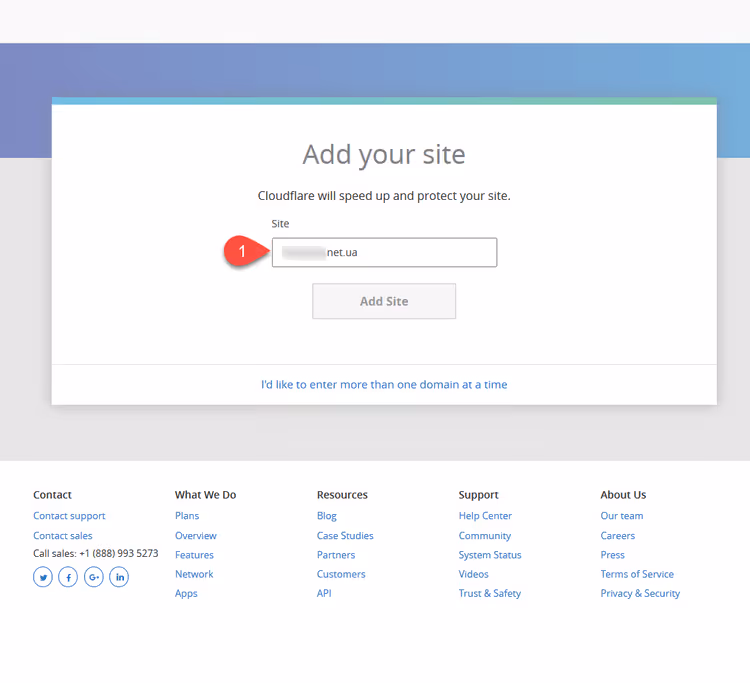The image size is (750, 683).
Task: Open the Privacy & Security link
Action: (x=640, y=593)
